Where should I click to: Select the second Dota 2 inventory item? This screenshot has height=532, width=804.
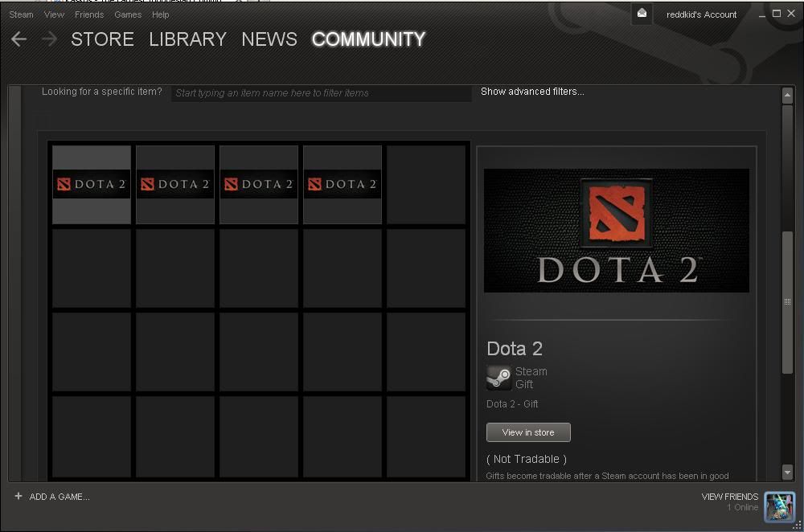(x=175, y=185)
